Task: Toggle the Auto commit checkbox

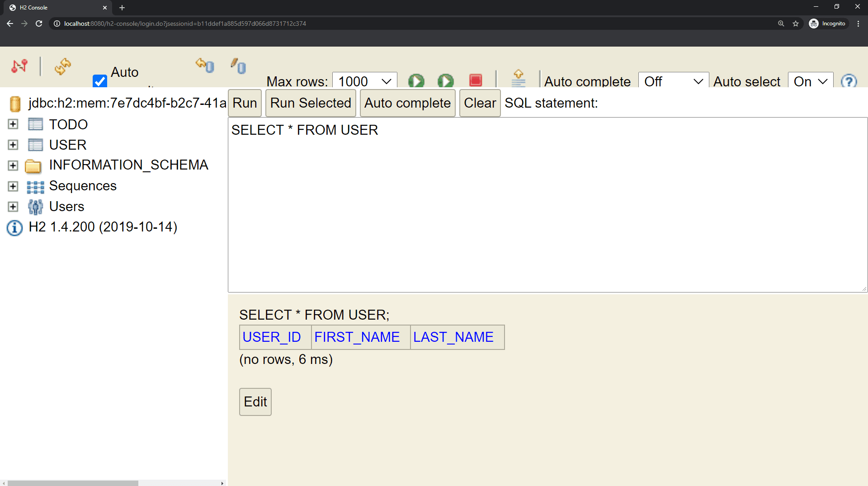Action: coord(100,81)
